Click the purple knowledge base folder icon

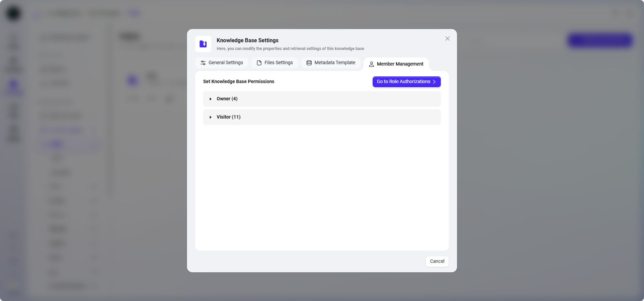(203, 44)
